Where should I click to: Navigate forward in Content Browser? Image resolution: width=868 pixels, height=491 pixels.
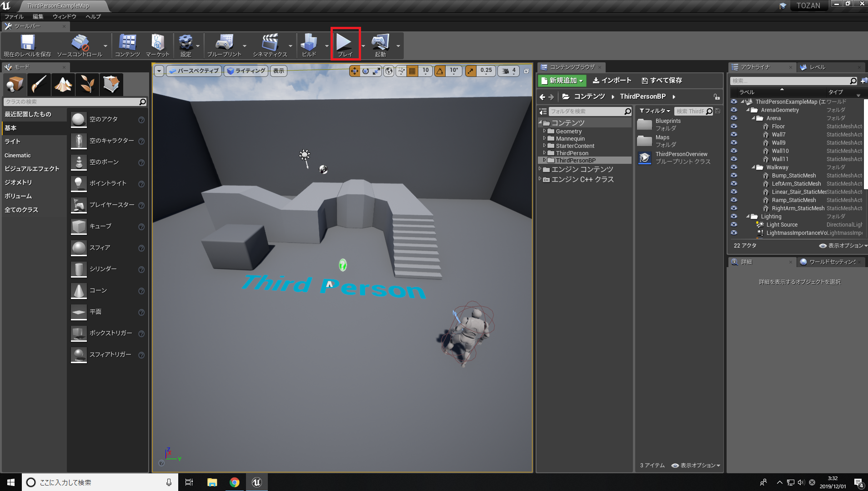point(551,97)
